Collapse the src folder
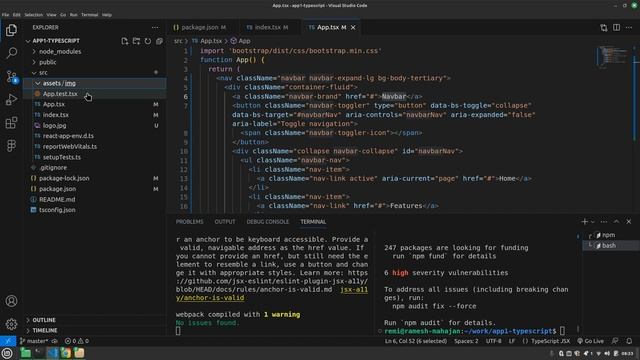640x360 pixels. pos(95,73)
